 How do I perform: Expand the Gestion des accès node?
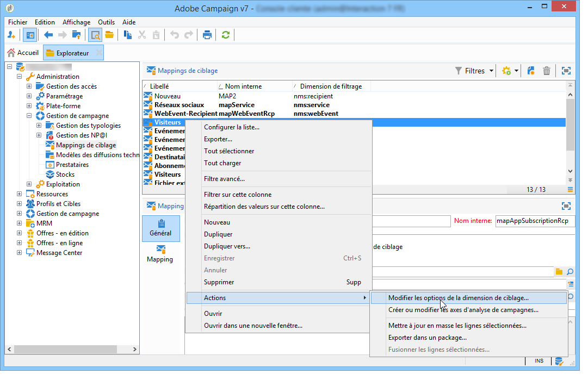[x=29, y=86]
